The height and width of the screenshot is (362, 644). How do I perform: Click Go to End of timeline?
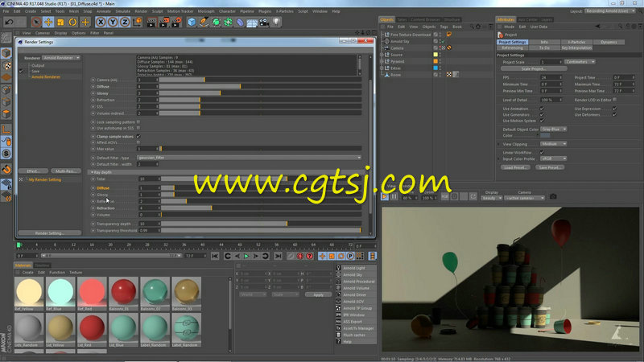pyautogui.click(x=278, y=256)
